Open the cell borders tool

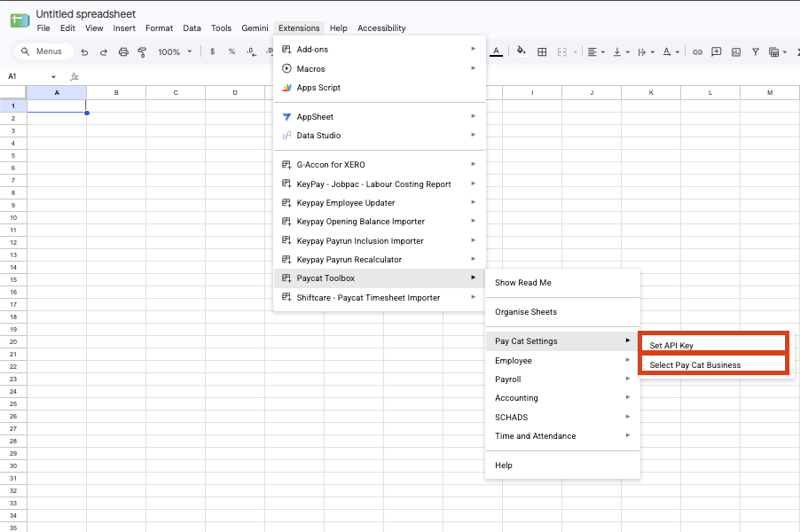coord(542,51)
